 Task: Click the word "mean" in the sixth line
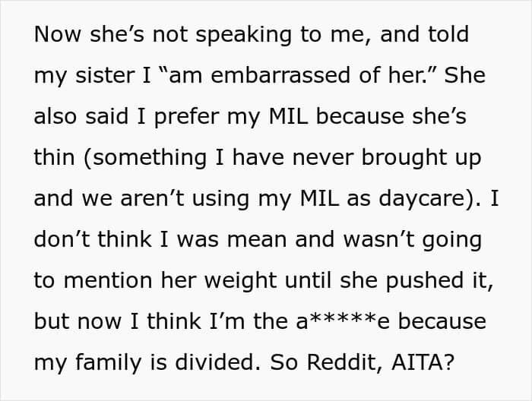pyautogui.click(x=258, y=239)
